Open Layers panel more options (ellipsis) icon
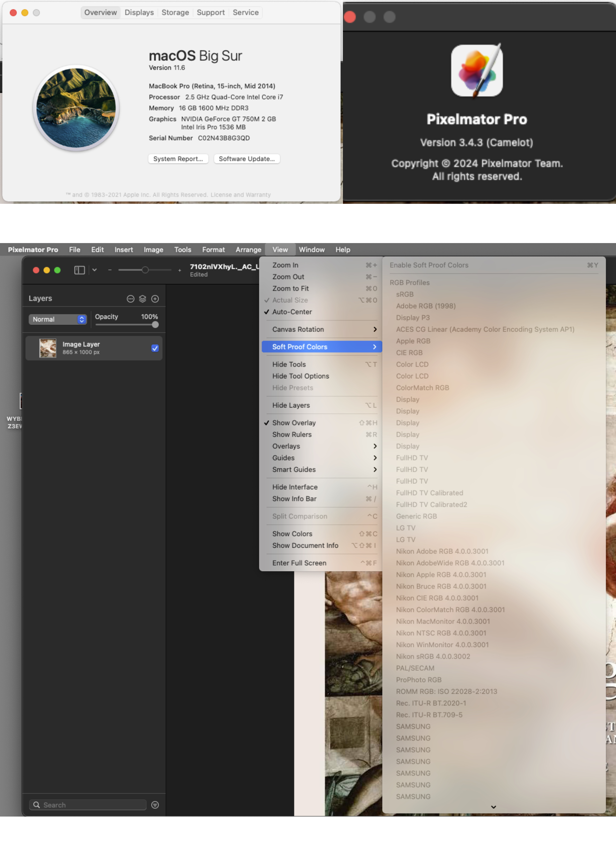This screenshot has width=616, height=847. 130,299
